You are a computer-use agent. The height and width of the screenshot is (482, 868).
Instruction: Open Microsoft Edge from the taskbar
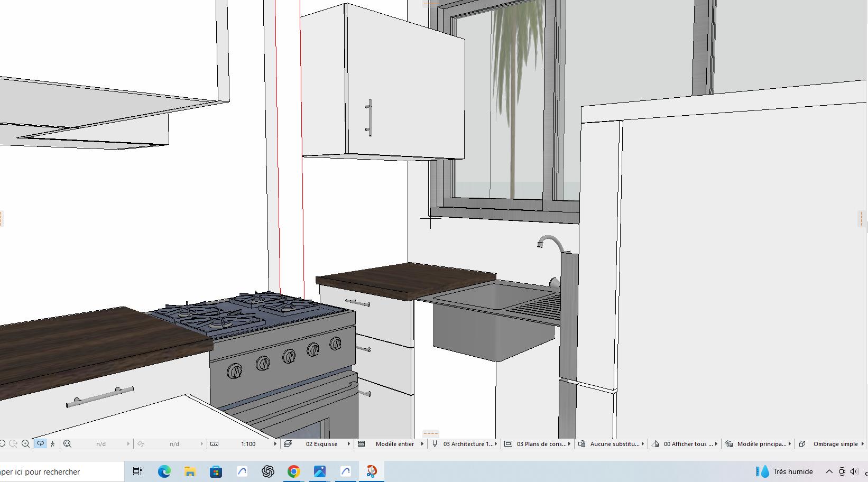(x=164, y=471)
